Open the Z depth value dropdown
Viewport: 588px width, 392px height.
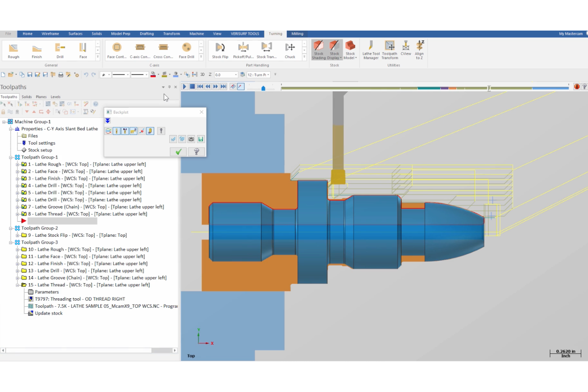tap(236, 75)
